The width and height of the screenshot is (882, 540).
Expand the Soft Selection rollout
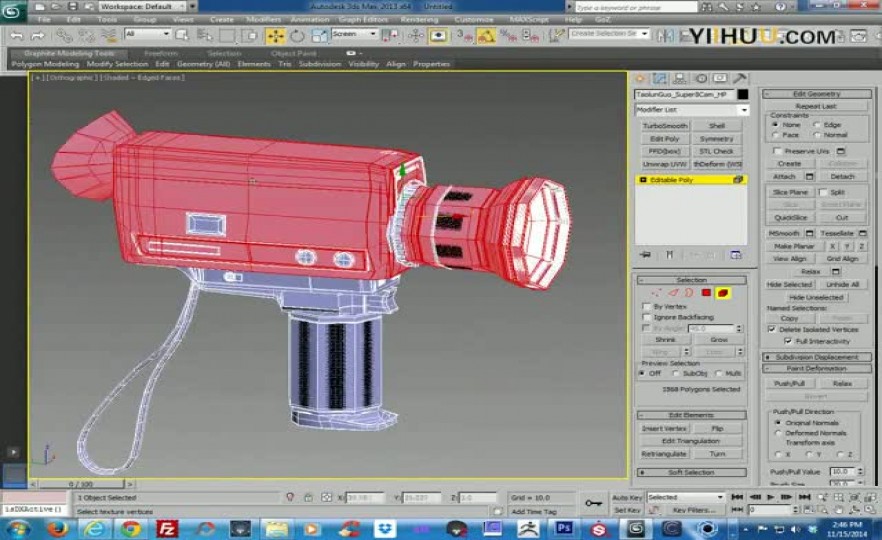click(x=691, y=472)
